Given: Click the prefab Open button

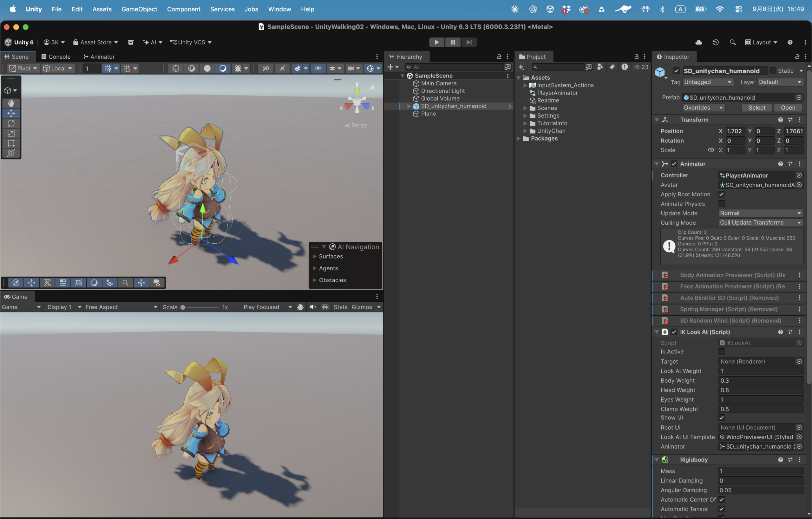Looking at the screenshot, I should click(x=788, y=108).
